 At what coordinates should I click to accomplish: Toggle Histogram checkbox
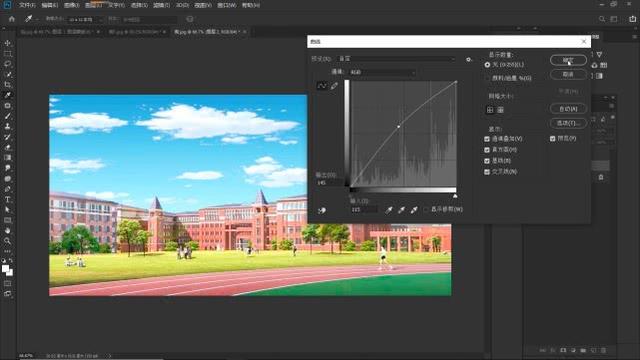(x=487, y=150)
